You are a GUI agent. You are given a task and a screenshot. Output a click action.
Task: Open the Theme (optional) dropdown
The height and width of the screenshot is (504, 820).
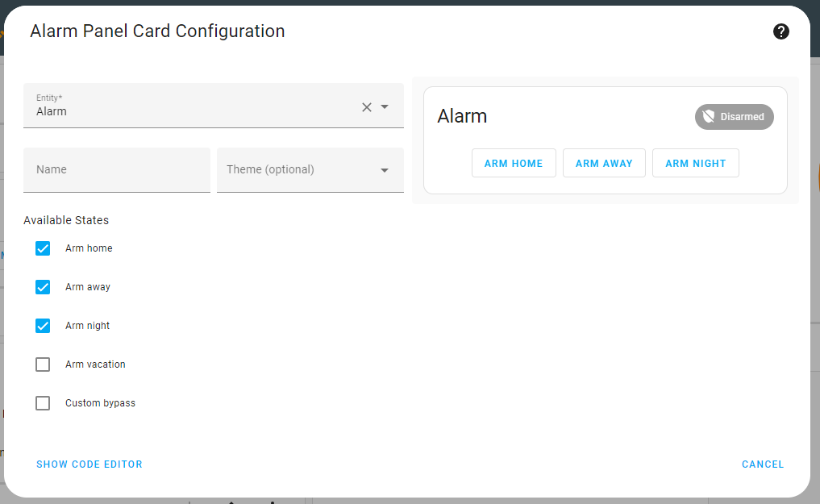click(310, 169)
